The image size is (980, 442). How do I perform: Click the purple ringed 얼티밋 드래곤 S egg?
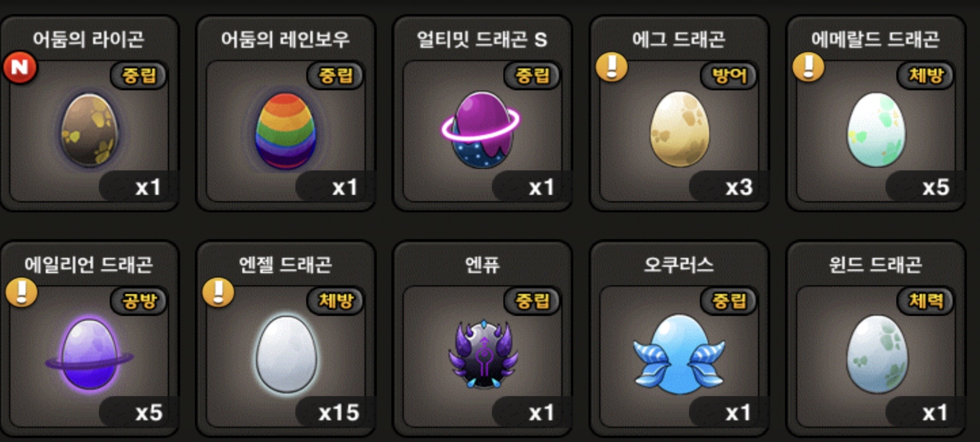[481, 129]
